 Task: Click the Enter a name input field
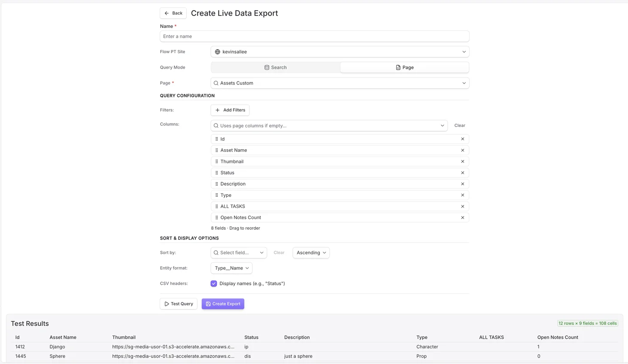tap(314, 36)
